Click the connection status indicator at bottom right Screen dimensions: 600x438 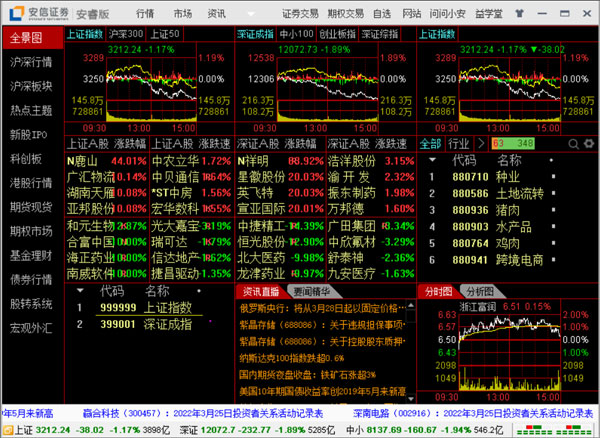[555, 430]
